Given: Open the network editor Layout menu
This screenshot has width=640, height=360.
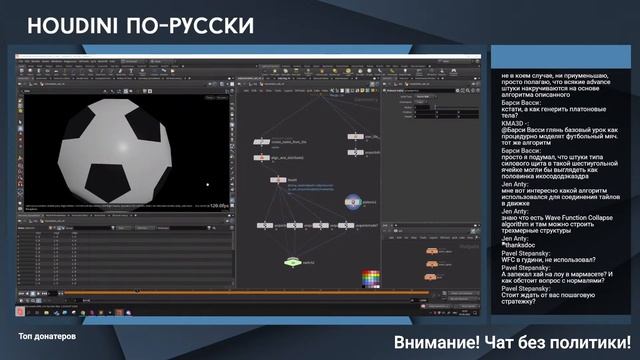Looking at the screenshot, I should tap(288, 91).
